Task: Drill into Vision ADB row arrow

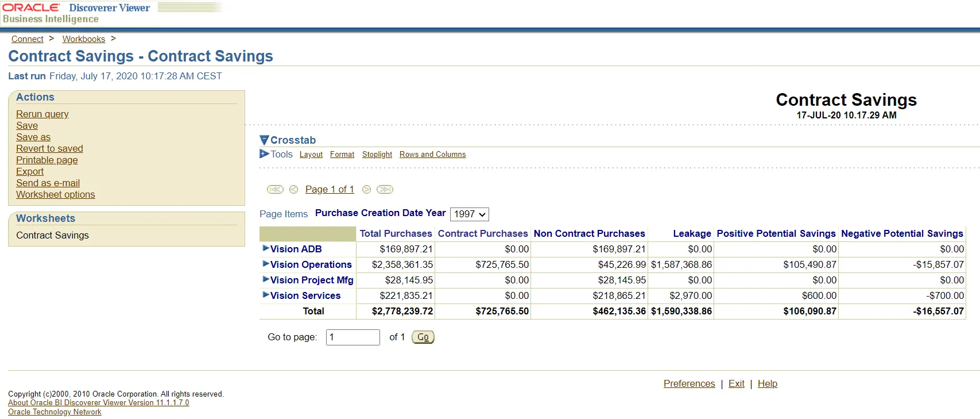Action: click(x=266, y=248)
